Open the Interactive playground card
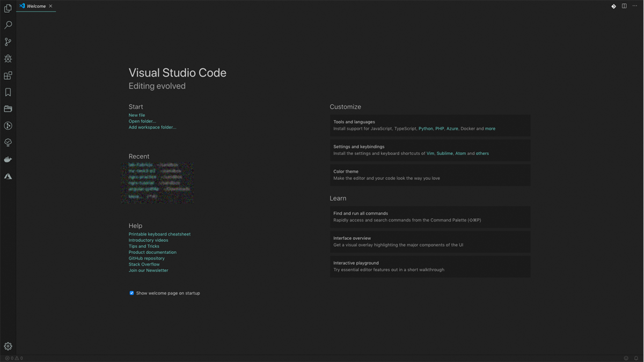 [430, 267]
